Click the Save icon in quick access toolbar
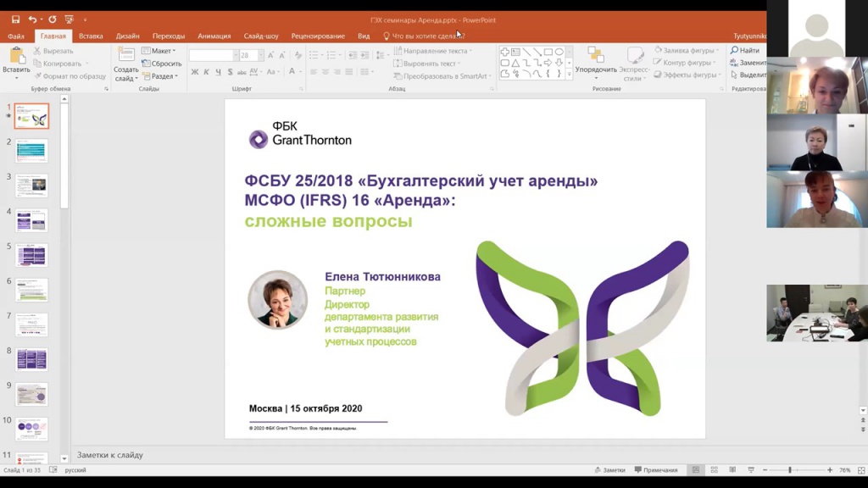The height and width of the screenshot is (488, 868). point(15,19)
